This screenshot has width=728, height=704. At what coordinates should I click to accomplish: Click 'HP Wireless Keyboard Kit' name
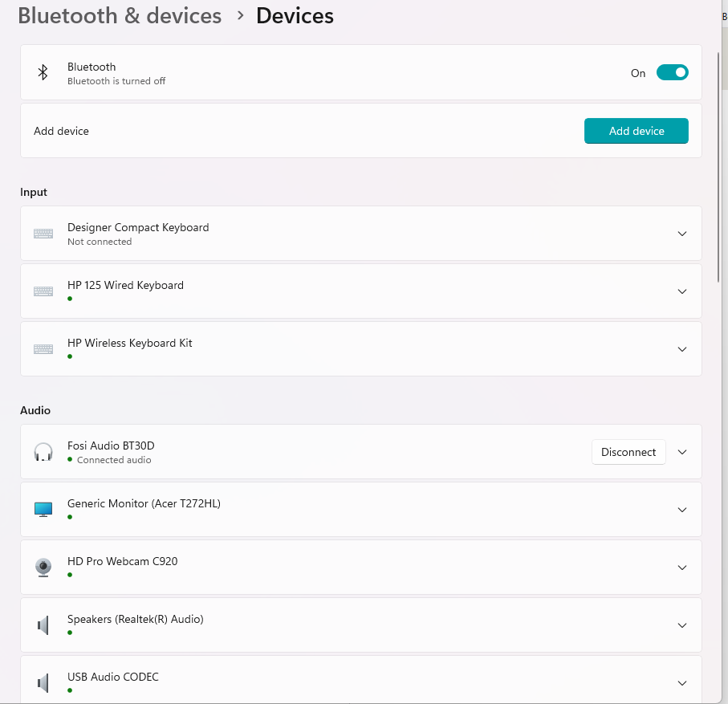click(x=129, y=344)
